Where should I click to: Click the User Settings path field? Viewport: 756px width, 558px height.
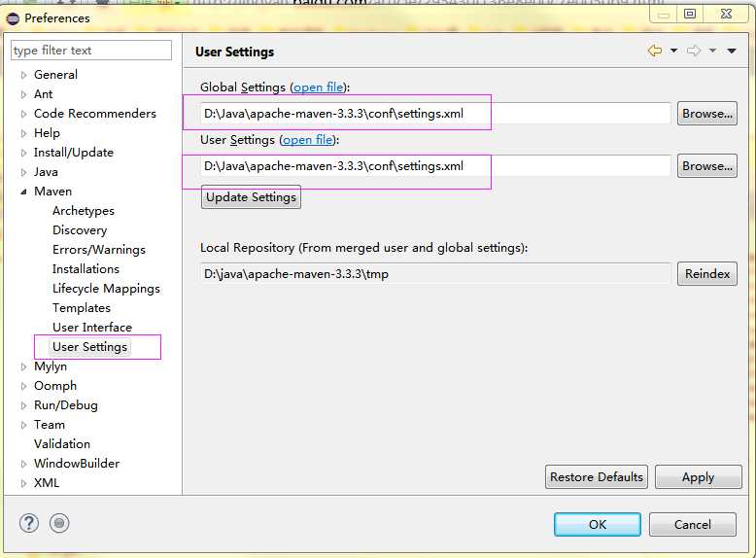(435, 166)
